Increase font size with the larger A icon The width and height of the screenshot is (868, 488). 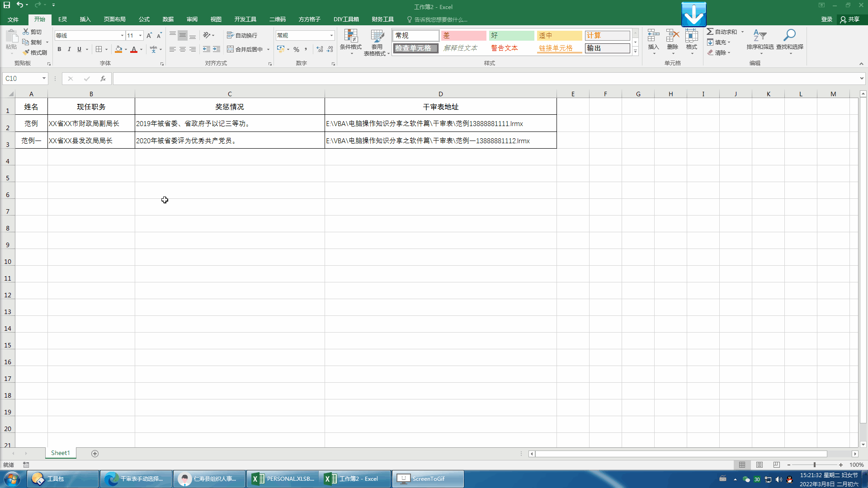coord(149,35)
